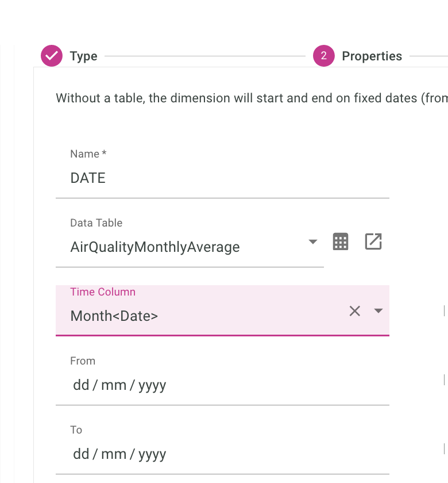The image size is (448, 483).
Task: Go to the Properties step tab
Action: 372,56
